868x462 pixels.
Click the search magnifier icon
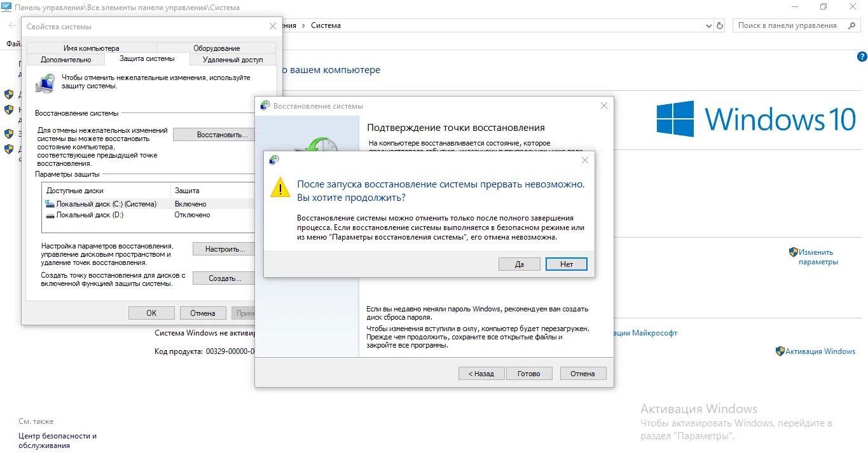[x=851, y=25]
